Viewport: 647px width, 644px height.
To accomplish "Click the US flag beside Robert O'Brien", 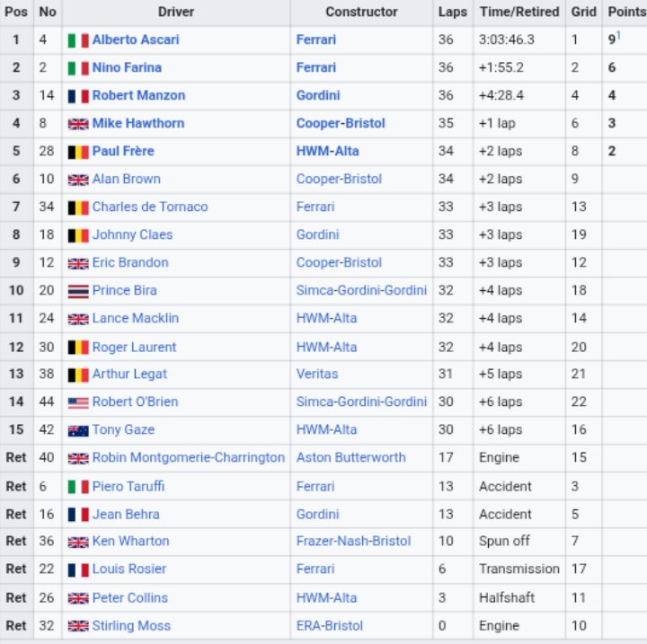I will point(78,402).
